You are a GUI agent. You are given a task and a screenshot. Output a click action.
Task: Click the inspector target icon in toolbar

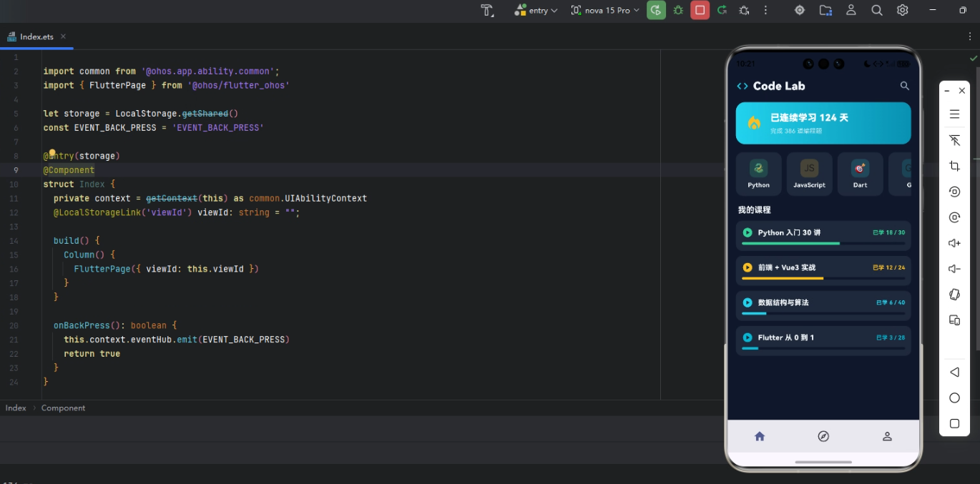(800, 10)
